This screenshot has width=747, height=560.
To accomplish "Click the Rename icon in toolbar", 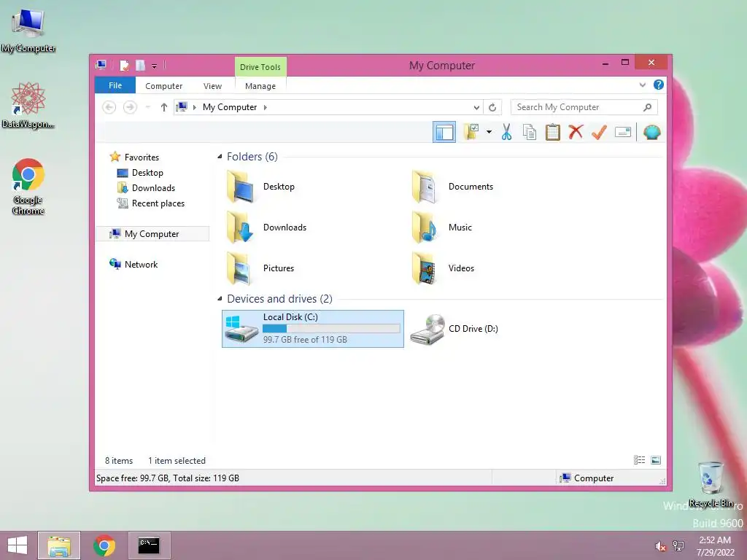I will tap(623, 132).
